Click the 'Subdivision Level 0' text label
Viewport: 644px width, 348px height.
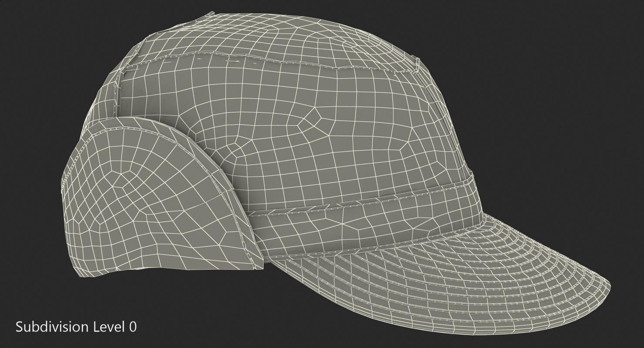76,327
